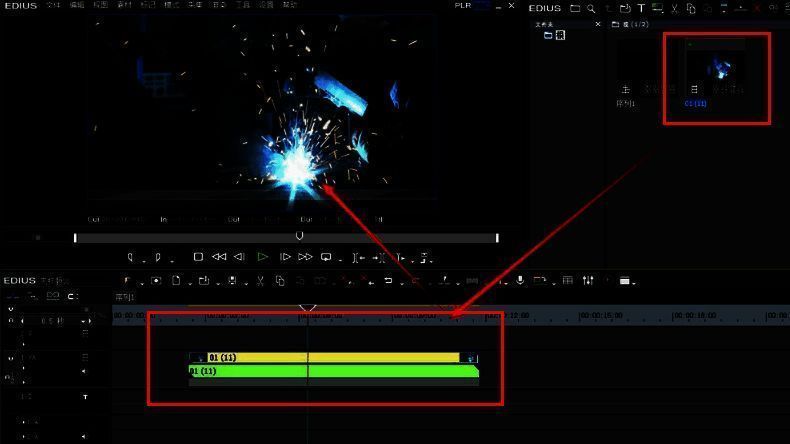Click the T title icon in bin toolbar
This screenshot has width=790, height=444.
[641, 9]
